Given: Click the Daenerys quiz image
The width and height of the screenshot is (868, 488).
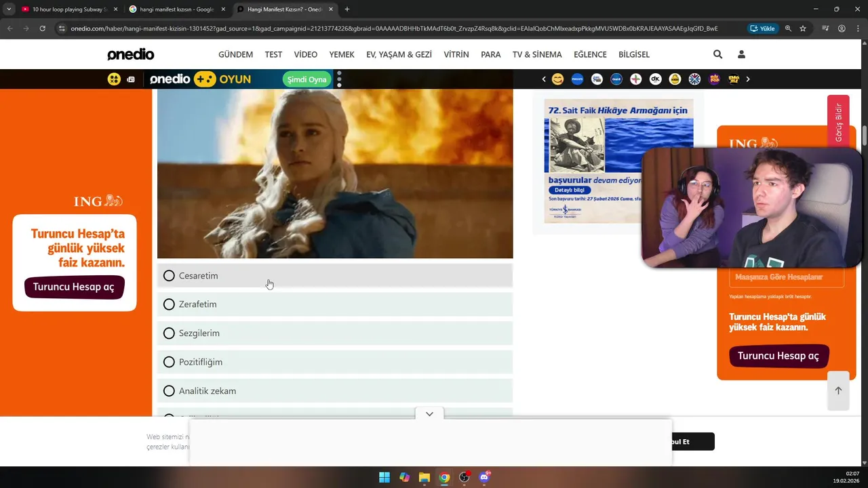Looking at the screenshot, I should (x=335, y=174).
